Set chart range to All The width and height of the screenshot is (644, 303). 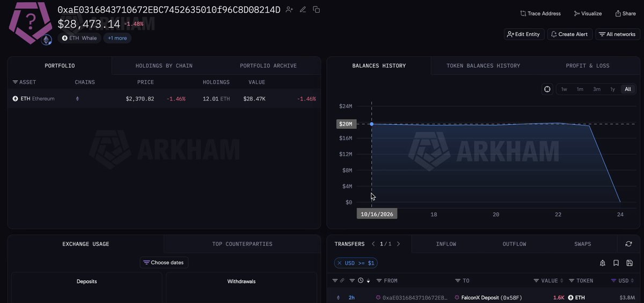[x=628, y=89]
